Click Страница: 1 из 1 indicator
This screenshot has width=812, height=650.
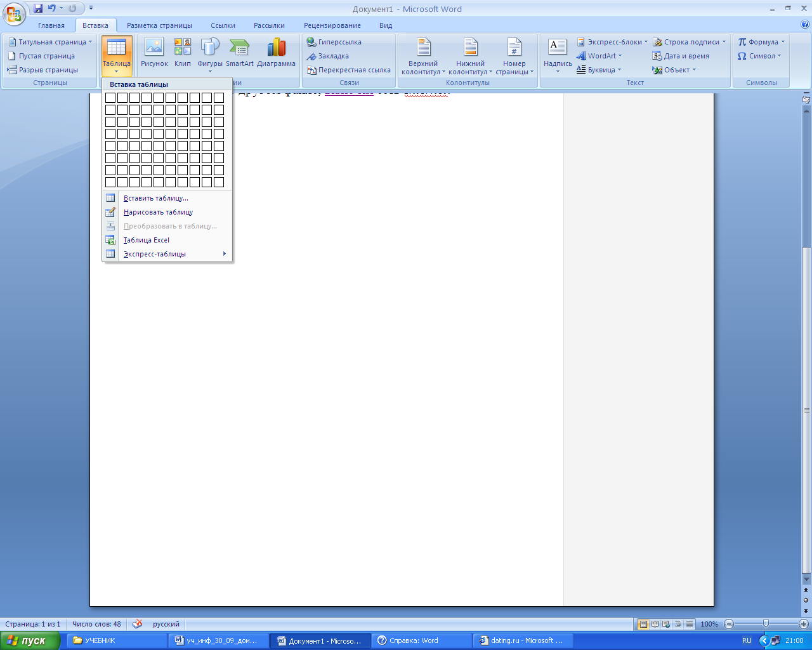click(x=33, y=624)
